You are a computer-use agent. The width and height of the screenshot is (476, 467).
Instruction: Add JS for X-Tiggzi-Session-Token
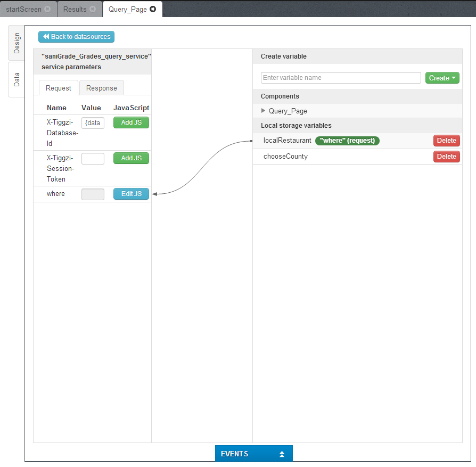tap(131, 158)
